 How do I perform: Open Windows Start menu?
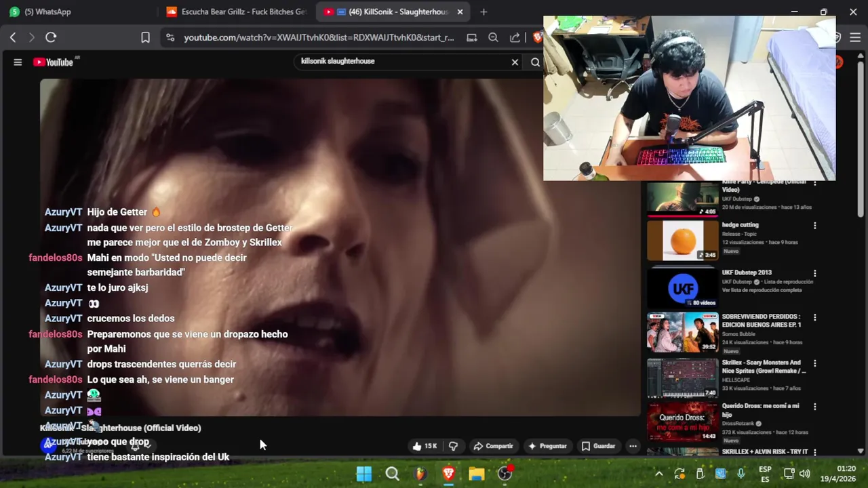pyautogui.click(x=364, y=474)
